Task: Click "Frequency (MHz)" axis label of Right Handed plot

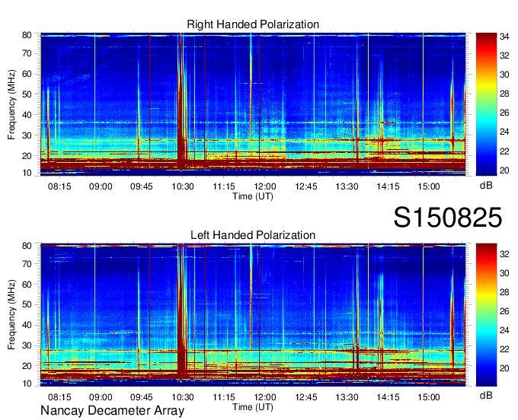Action: point(11,104)
